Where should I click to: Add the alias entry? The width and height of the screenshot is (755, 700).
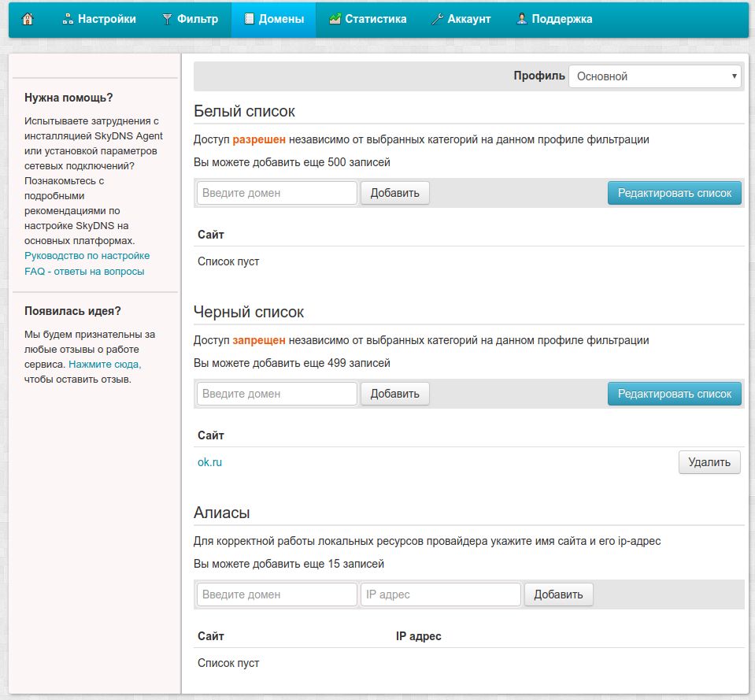click(558, 594)
